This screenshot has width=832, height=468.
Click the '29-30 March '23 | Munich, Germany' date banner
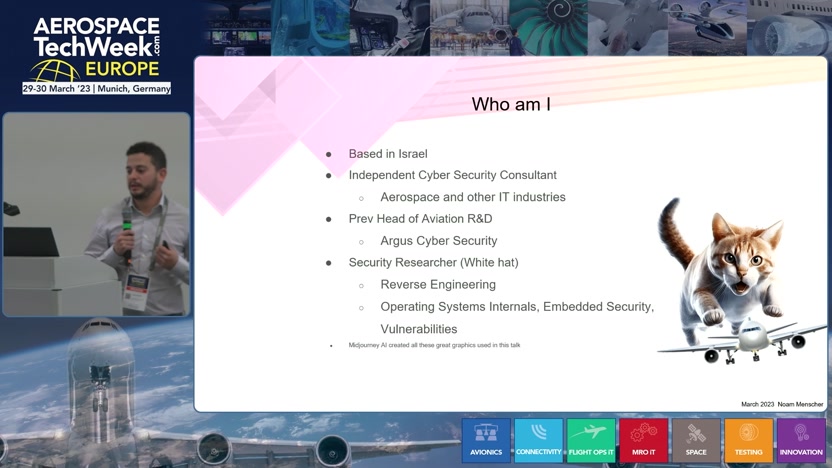[x=97, y=89]
